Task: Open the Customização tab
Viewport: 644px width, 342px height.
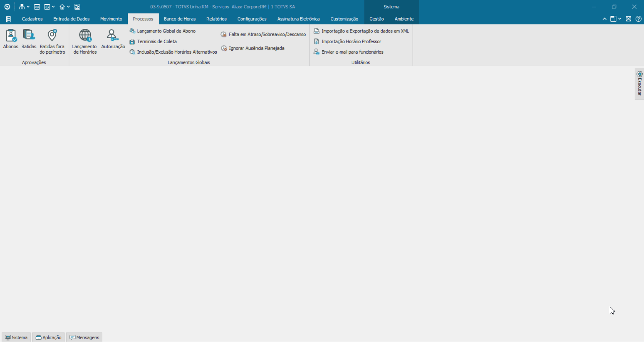Action: tap(344, 19)
